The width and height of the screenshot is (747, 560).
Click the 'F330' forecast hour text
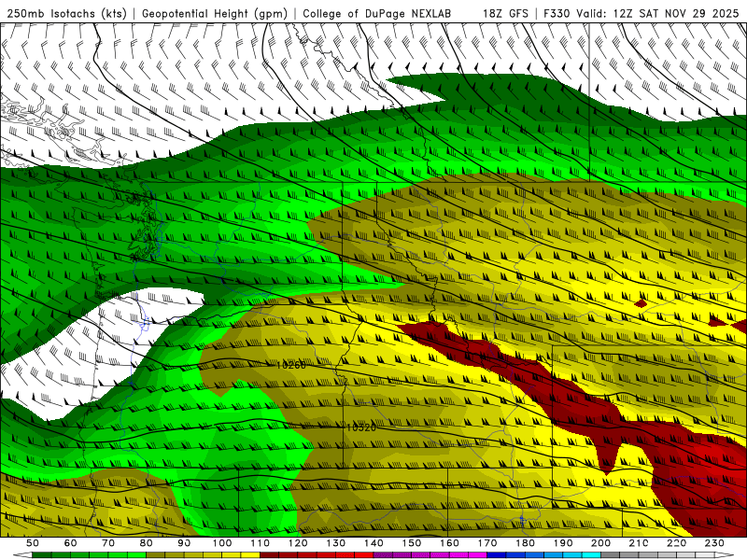point(557,13)
